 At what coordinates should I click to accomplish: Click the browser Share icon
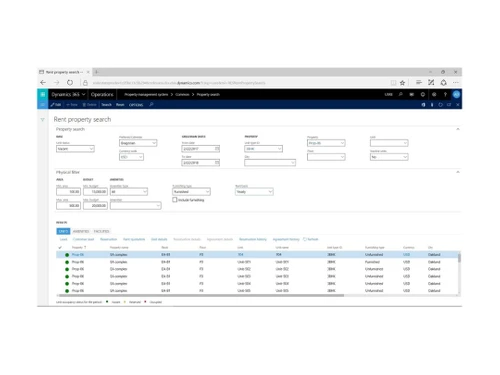443,82
